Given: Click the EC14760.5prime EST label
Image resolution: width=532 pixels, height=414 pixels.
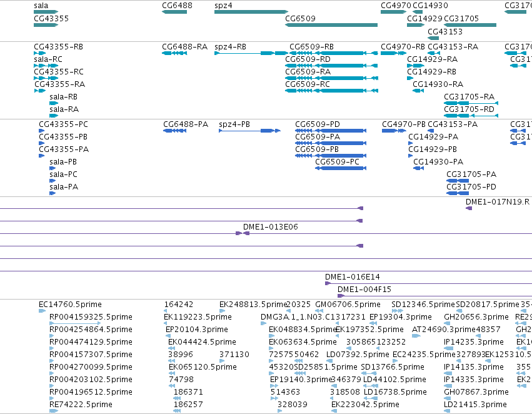Looking at the screenshot, I should point(70,305).
